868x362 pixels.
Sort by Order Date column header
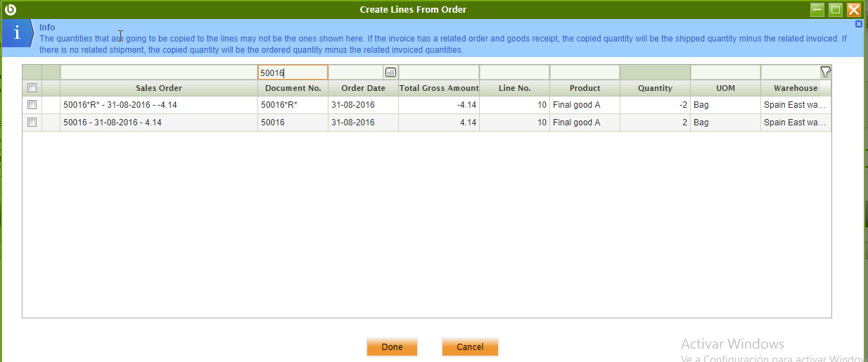(x=363, y=88)
